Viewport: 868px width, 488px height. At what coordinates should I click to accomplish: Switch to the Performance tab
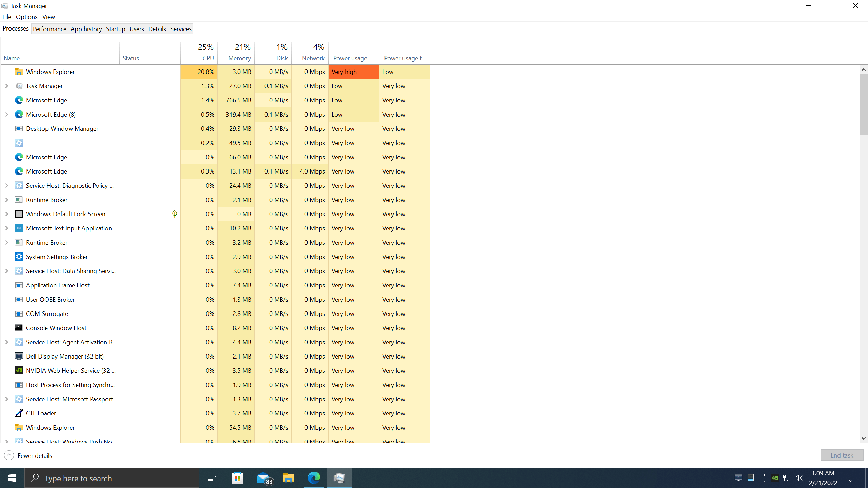50,29
